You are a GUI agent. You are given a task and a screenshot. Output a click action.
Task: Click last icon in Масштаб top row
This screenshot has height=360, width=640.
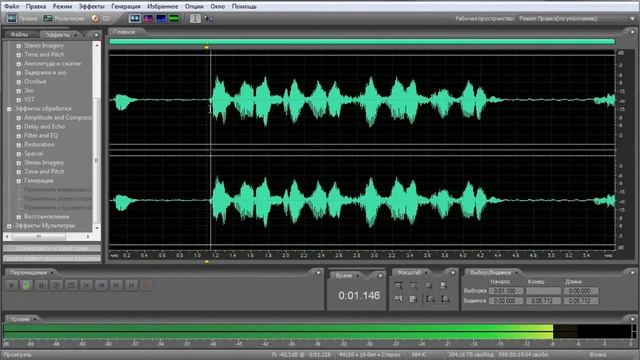pos(444,286)
